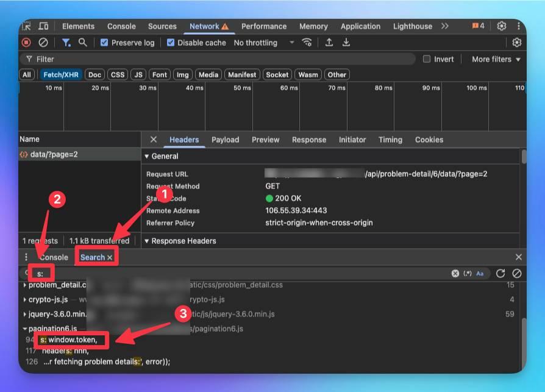The image size is (545, 392).
Task: Open network panel settings gear
Action: [517, 43]
